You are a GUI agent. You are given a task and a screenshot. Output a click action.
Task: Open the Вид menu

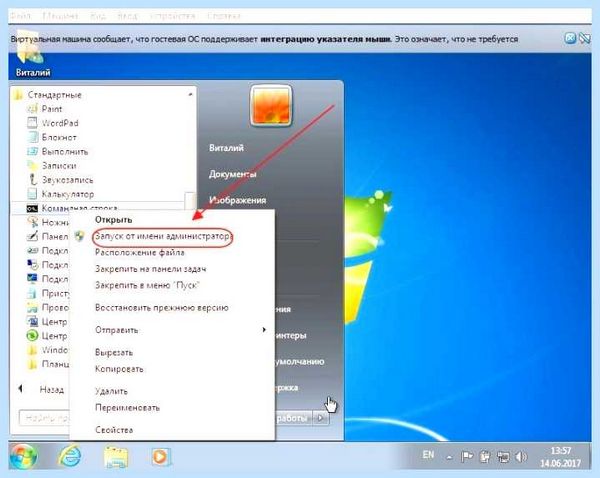pyautogui.click(x=98, y=16)
